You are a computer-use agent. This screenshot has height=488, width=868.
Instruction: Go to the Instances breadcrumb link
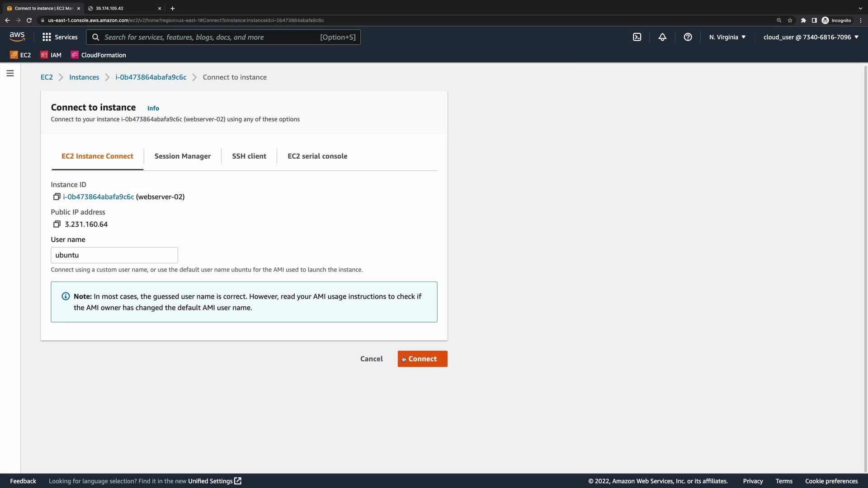[84, 77]
